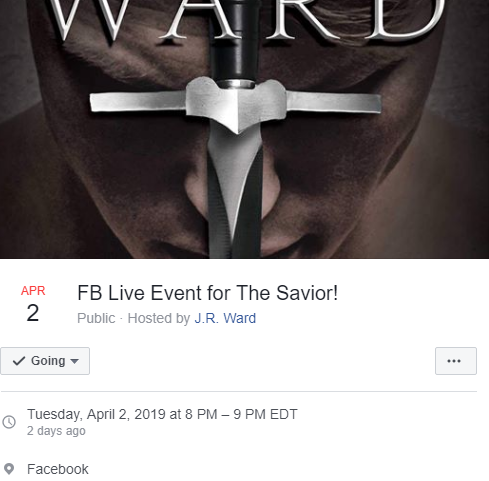Open the three-dots more options button
The height and width of the screenshot is (481, 489).
tap(456, 361)
